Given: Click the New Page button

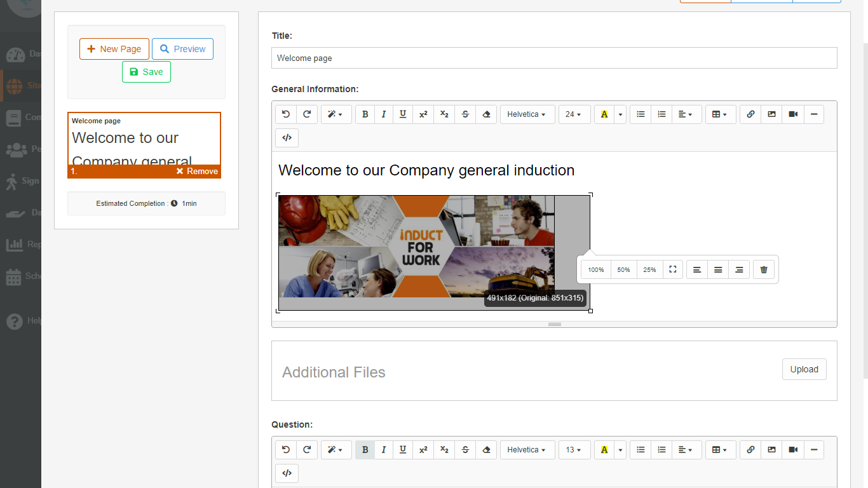Looking at the screenshot, I should pos(114,49).
